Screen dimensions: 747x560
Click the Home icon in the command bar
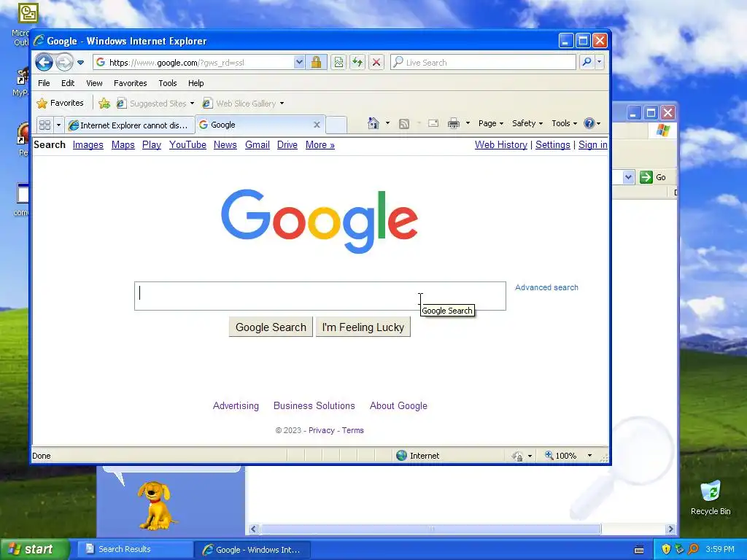373,123
